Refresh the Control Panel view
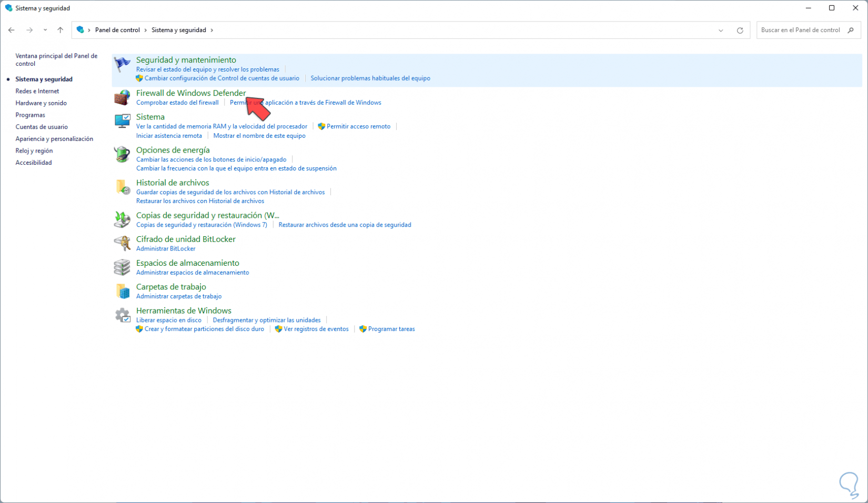This screenshot has width=868, height=503. [740, 30]
